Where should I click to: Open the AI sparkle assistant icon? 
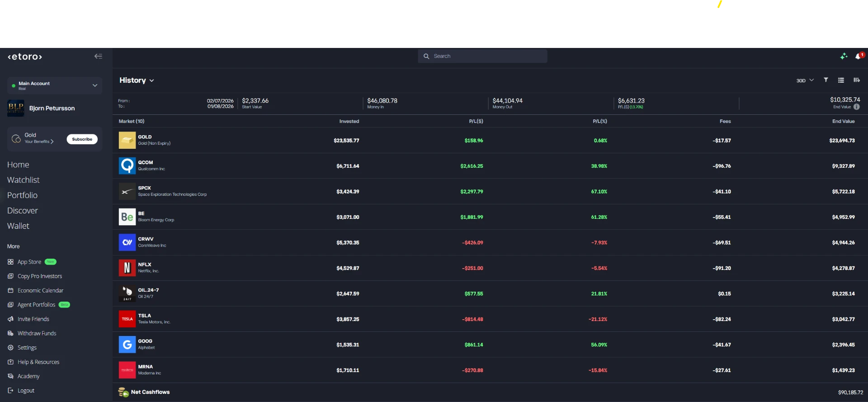844,56
